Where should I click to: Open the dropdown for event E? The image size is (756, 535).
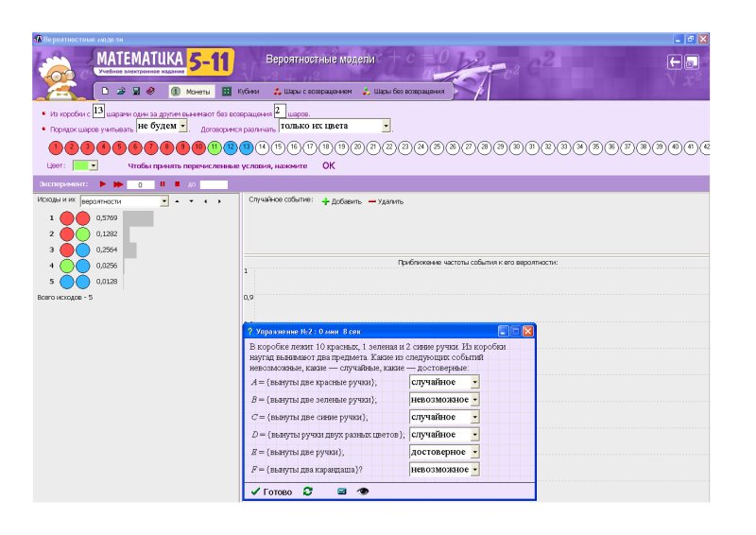474,452
